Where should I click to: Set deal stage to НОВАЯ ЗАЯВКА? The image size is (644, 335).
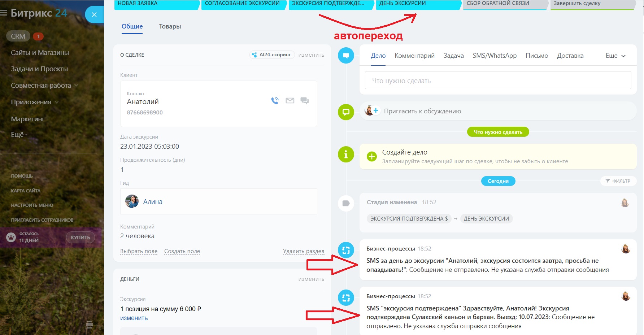pyautogui.click(x=157, y=5)
